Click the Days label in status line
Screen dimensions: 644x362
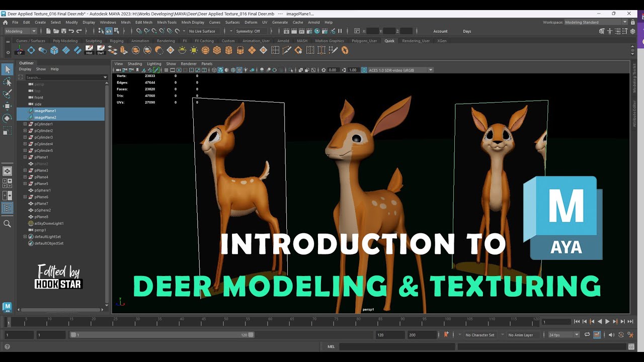click(467, 31)
